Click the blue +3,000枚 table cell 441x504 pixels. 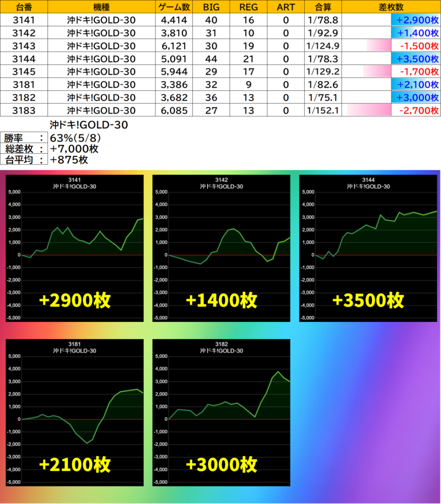click(391, 97)
